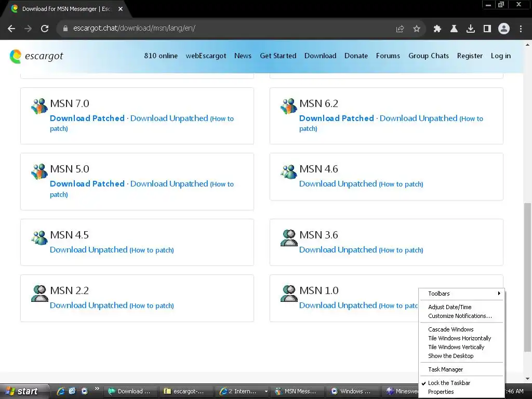The width and height of the screenshot is (532, 399).
Task: Switch to escargot folder taskbar button
Action: click(x=186, y=392)
